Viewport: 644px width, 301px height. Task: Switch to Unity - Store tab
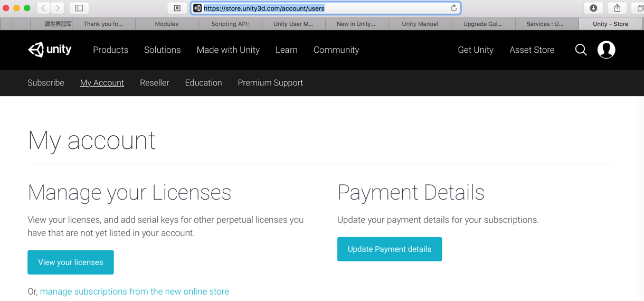(611, 24)
